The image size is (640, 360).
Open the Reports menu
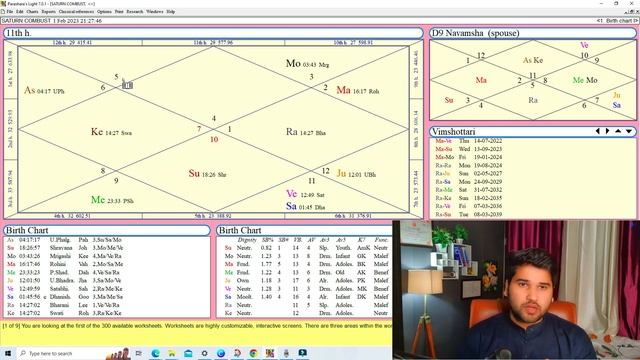[49, 12]
